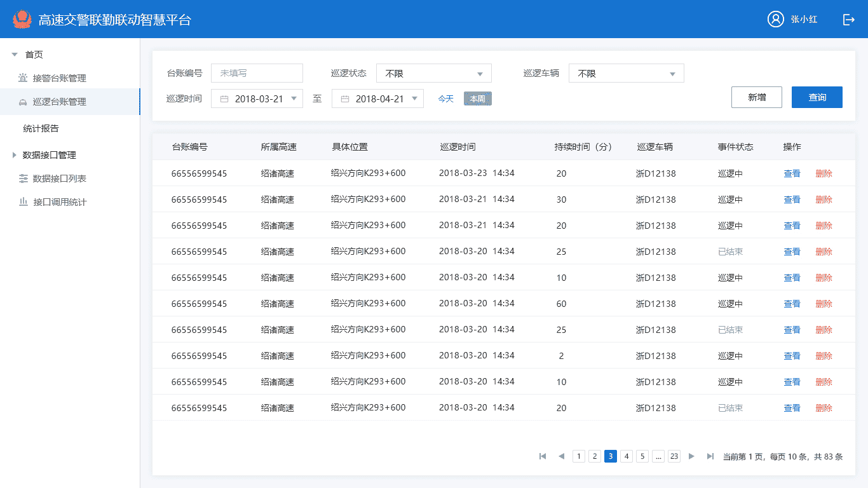868x488 pixels.
Task: Go to previous page arrow
Action: (561, 456)
